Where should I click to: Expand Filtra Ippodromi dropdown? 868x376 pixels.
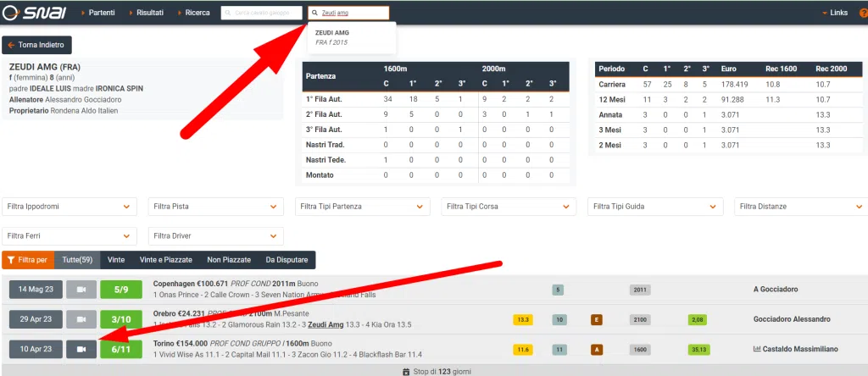coord(70,207)
